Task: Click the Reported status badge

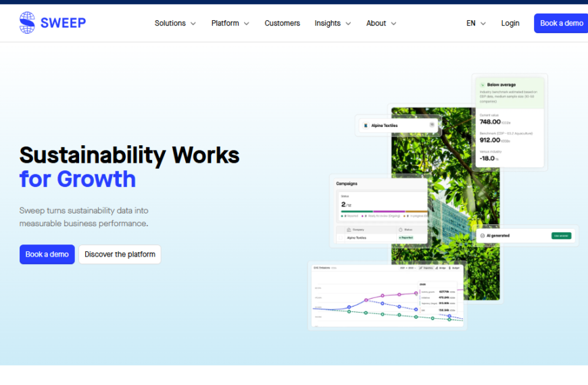Action: (x=406, y=238)
